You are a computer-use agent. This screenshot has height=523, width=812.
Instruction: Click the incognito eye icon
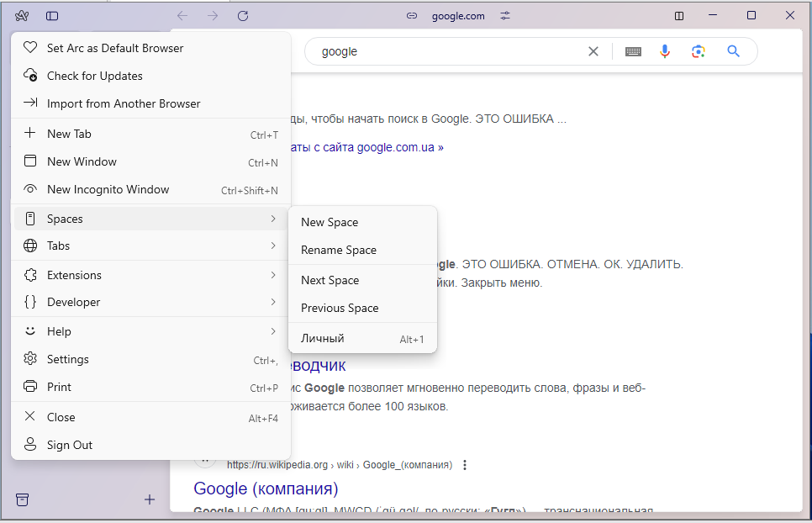click(30, 189)
